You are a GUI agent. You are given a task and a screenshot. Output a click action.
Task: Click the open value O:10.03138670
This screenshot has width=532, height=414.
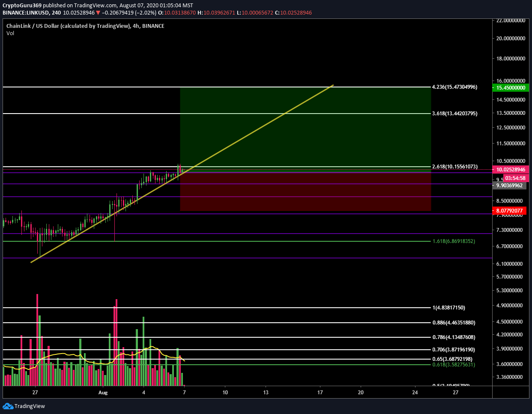click(x=177, y=13)
